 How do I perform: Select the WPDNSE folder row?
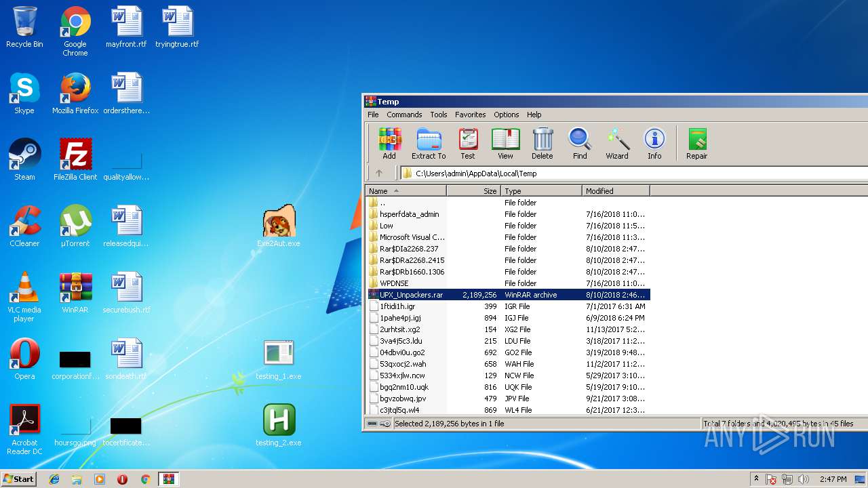click(x=509, y=283)
